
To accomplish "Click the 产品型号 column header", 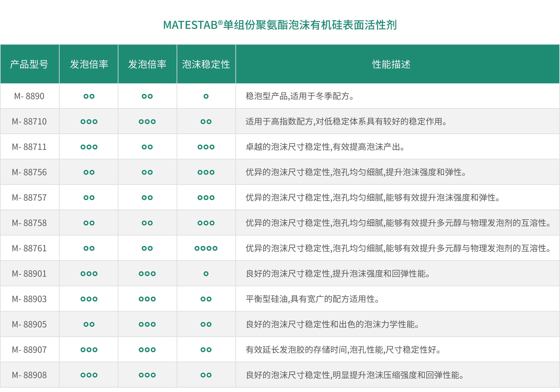I will coord(29,64).
